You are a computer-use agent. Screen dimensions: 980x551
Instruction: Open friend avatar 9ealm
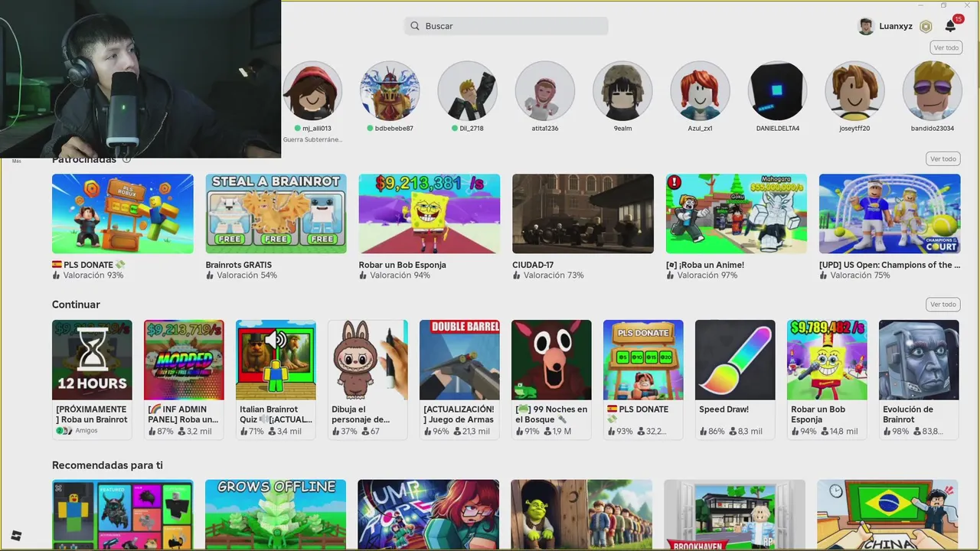click(622, 91)
